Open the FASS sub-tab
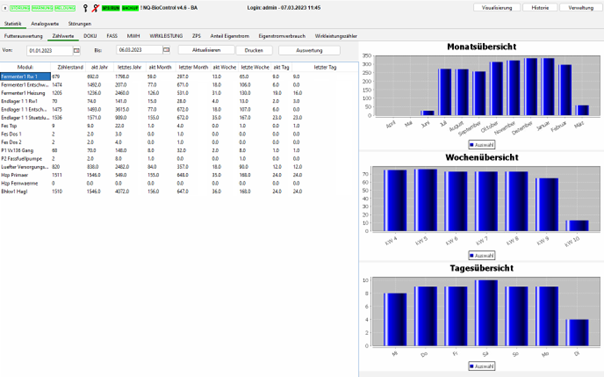The image size is (604, 377). (x=112, y=36)
